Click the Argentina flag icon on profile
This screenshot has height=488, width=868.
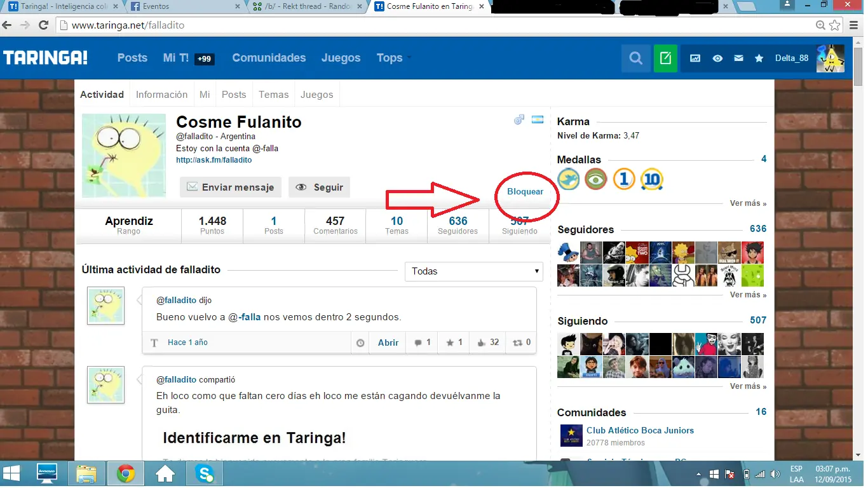point(537,119)
